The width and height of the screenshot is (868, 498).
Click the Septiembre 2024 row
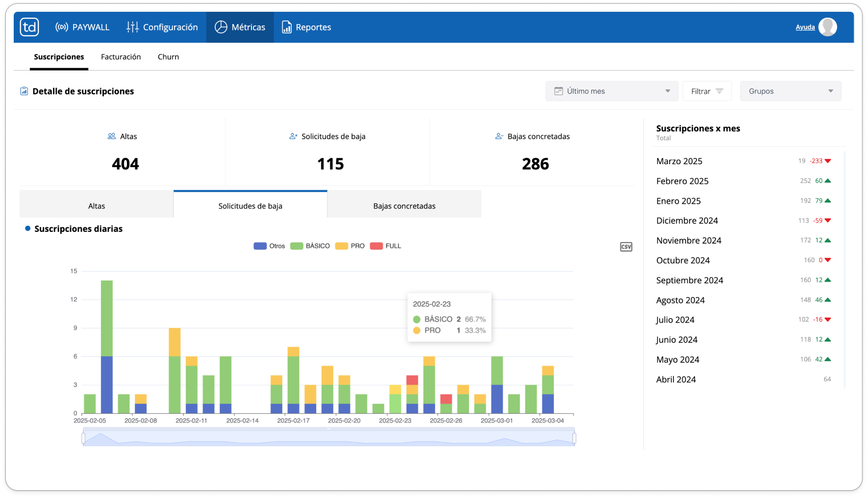744,280
